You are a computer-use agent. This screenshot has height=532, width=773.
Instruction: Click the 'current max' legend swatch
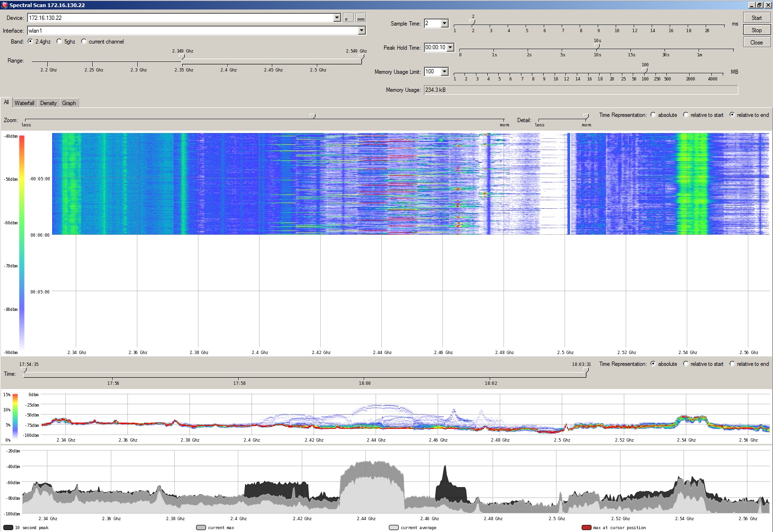[x=201, y=528]
